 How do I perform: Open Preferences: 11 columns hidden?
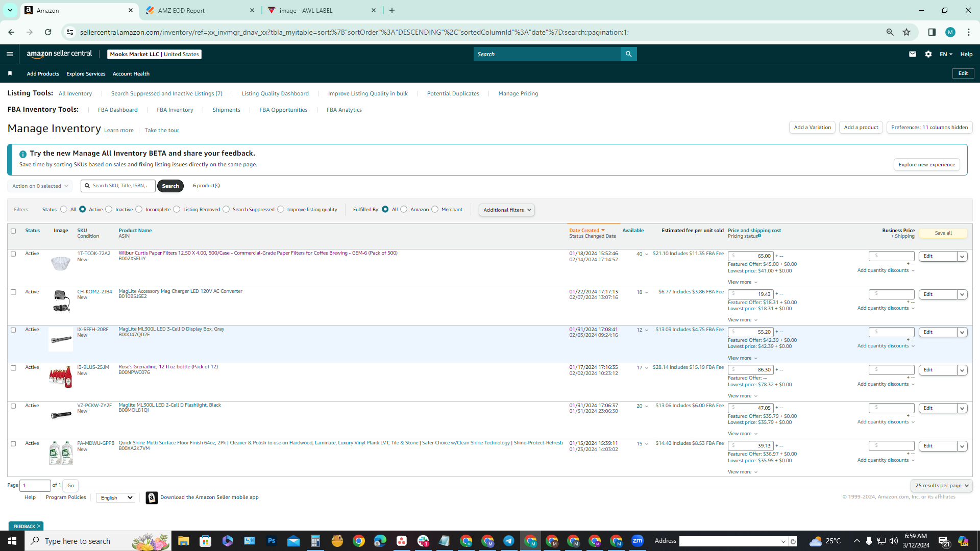[x=929, y=128]
